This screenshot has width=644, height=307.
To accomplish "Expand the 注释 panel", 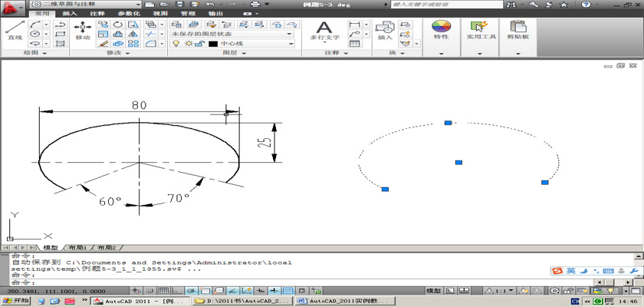I will click(x=337, y=53).
